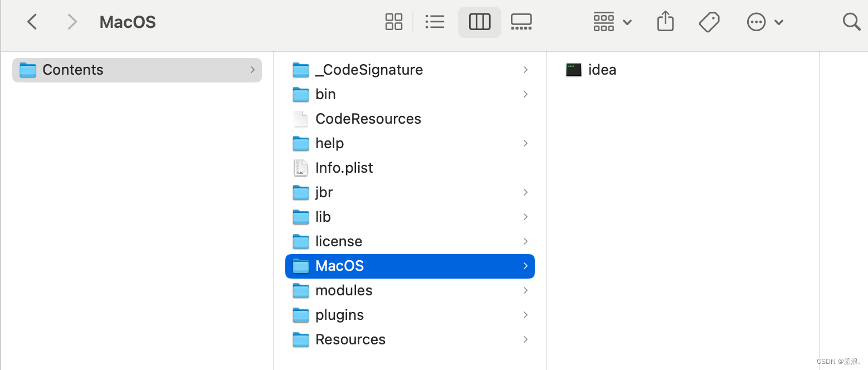Select the Contents folder row
This screenshot has width=868, height=370.
(137, 70)
